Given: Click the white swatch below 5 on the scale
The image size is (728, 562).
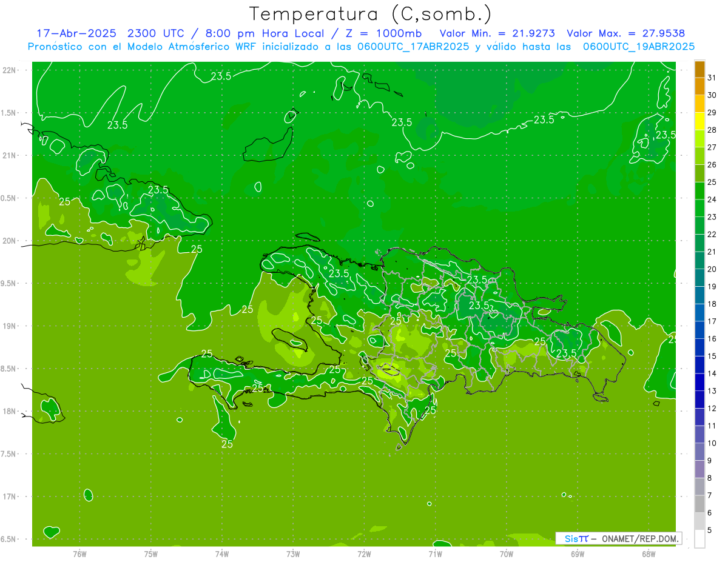Looking at the screenshot, I should tap(699, 539).
